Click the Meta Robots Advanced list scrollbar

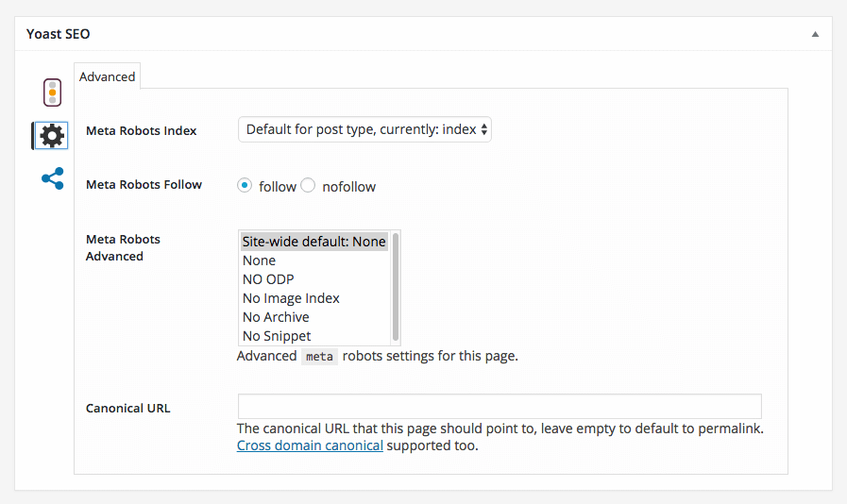(396, 287)
